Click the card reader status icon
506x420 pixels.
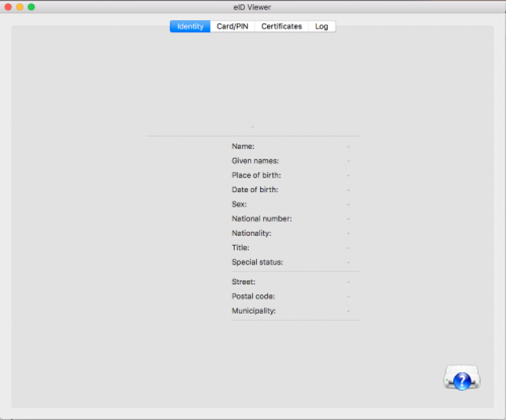coord(462,378)
